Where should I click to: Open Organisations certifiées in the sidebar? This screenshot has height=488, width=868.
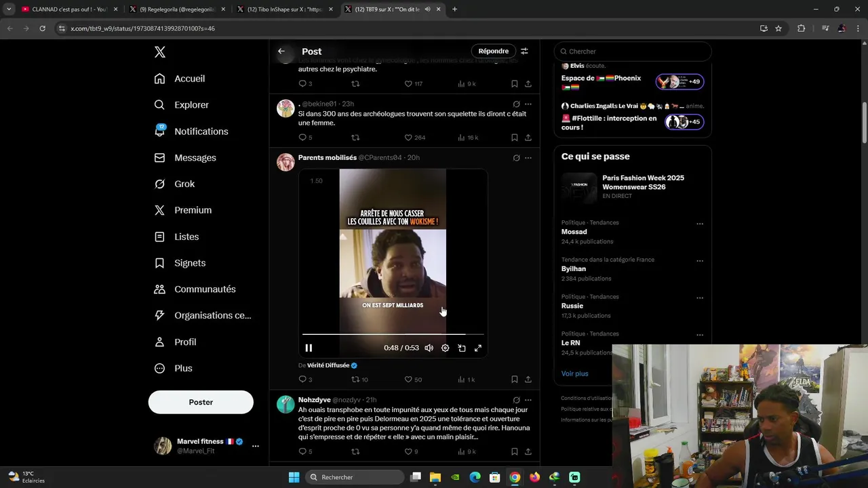[202, 315]
